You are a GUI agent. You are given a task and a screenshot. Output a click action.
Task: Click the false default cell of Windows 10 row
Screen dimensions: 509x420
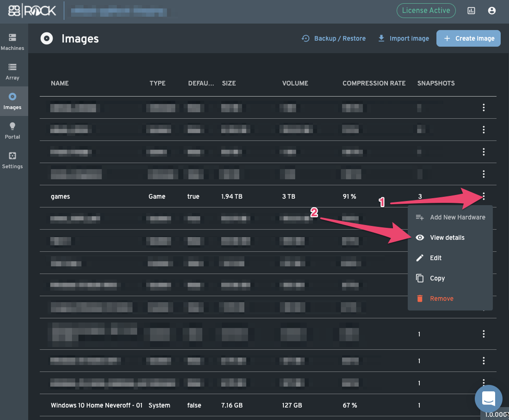pyautogui.click(x=194, y=405)
